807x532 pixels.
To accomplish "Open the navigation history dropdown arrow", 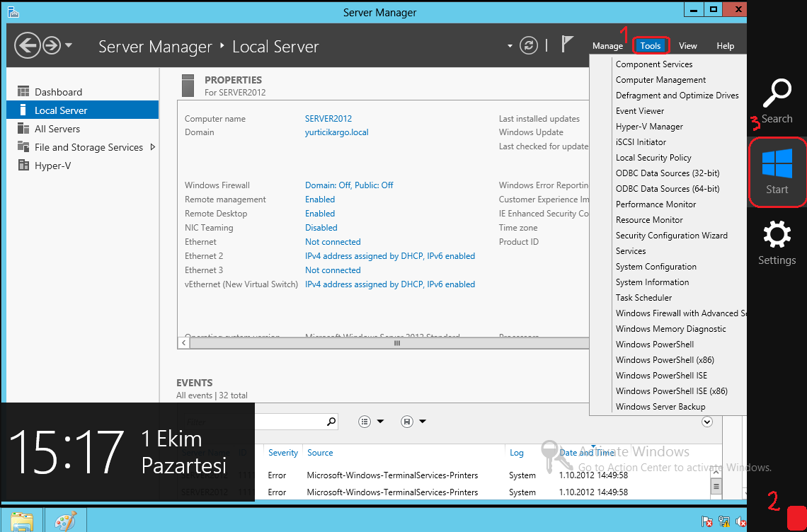I will click(x=69, y=46).
